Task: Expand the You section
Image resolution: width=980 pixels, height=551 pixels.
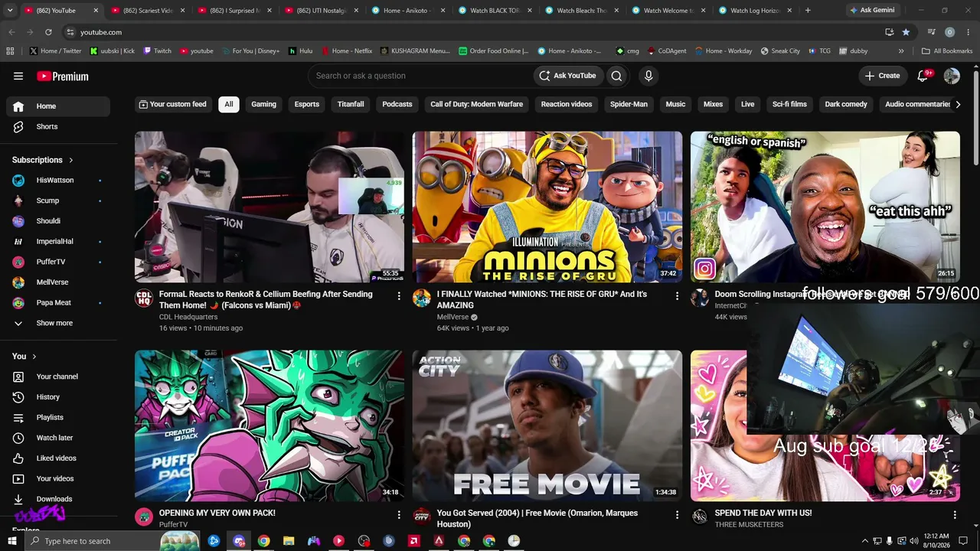Action: pos(24,357)
